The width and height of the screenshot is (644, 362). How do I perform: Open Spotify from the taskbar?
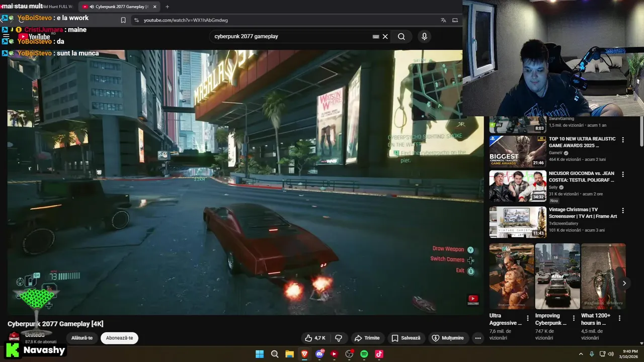(x=364, y=354)
